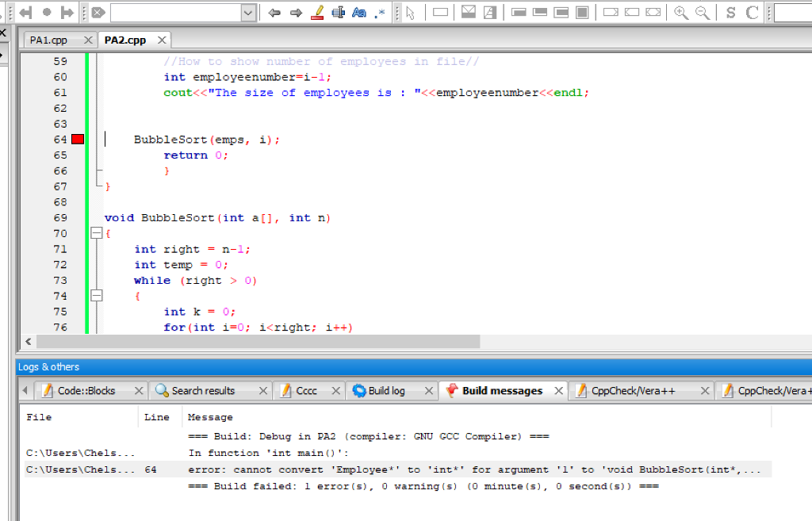Screen dimensions: 812x521
Task: Close the PA2.cpp tab
Action: pyautogui.click(x=162, y=40)
